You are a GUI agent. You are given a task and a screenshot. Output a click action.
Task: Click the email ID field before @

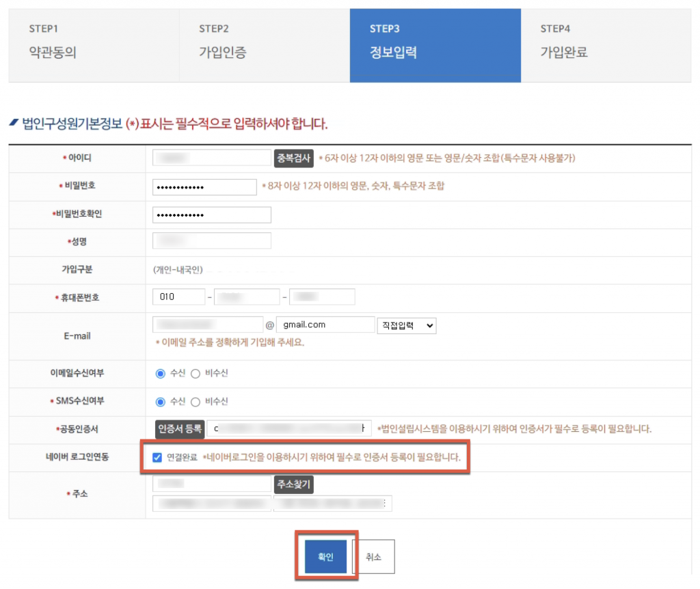(208, 325)
